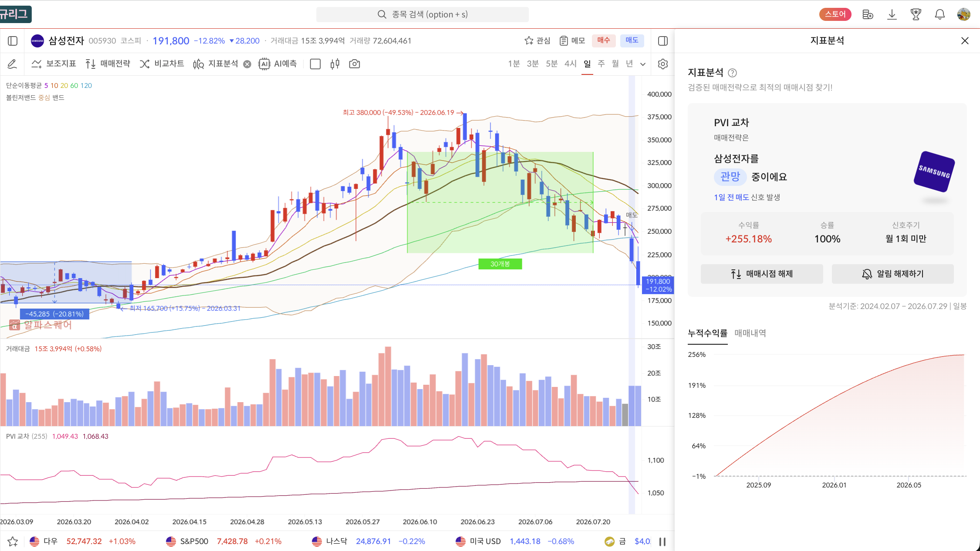The width and height of the screenshot is (980, 551).
Task: Expand the timeframe dropdown chevron
Action: click(x=643, y=64)
